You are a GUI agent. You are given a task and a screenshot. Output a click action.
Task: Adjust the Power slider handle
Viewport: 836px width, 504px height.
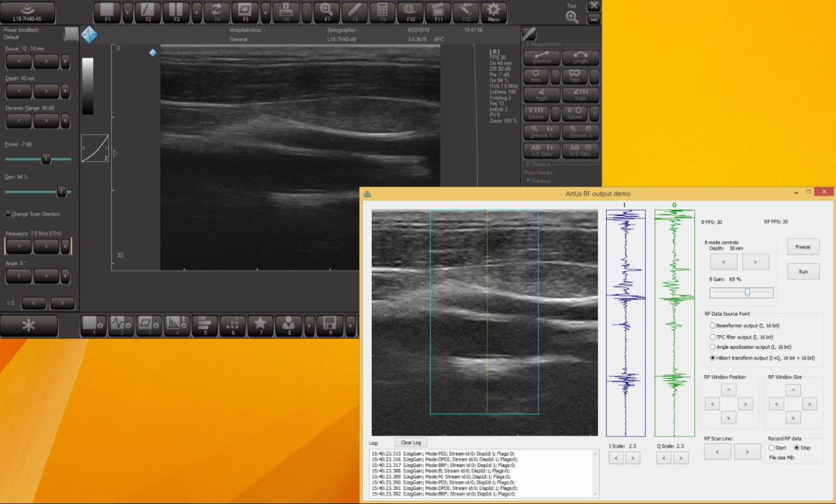tap(46, 159)
